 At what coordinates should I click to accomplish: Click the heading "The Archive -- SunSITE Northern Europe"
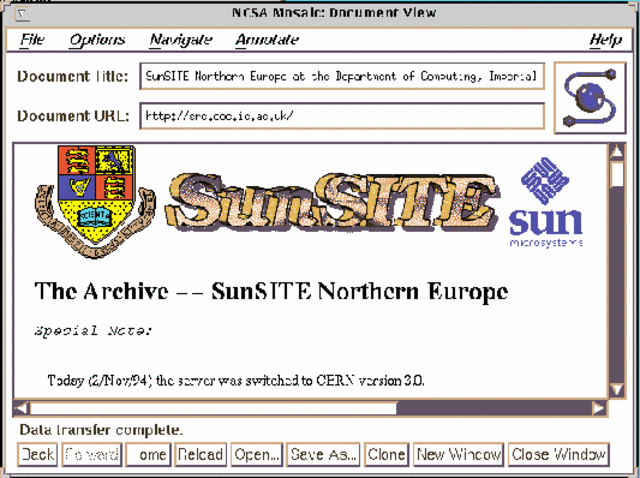point(271,292)
